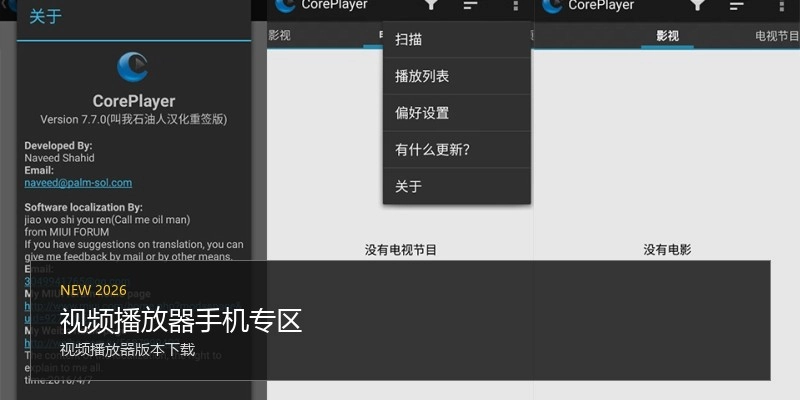Click the CorePlayer app icon in the right screen

tap(552, 5)
